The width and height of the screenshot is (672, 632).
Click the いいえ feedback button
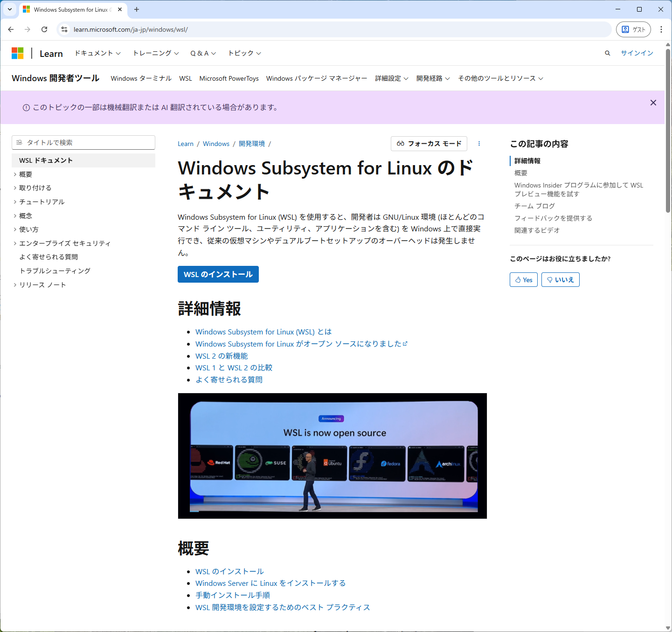[560, 279]
